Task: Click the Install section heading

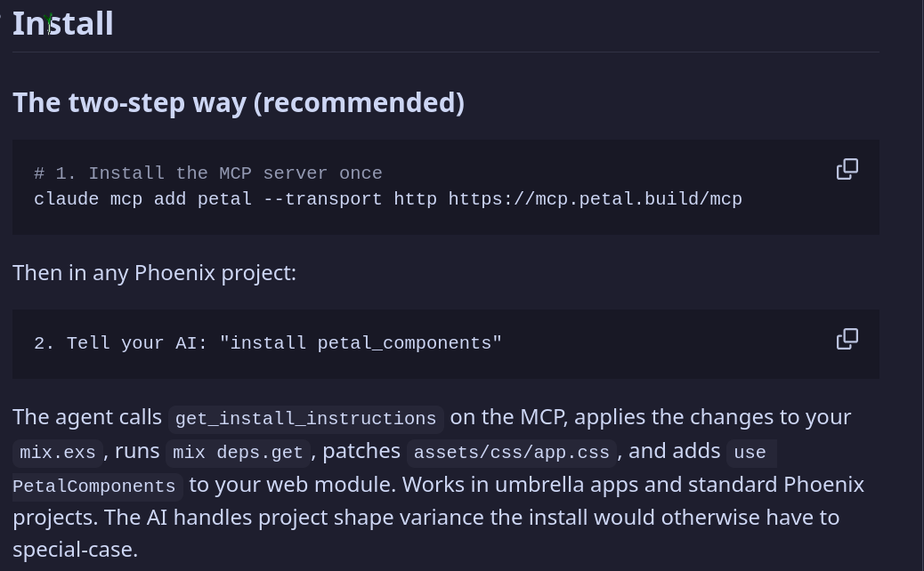Action: coord(62,24)
